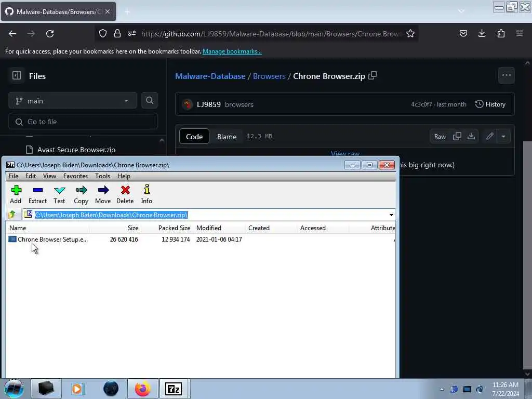Screen dimensions: 532x399
Task: Click the GitHub file search magnifier button
Action: (149, 100)
